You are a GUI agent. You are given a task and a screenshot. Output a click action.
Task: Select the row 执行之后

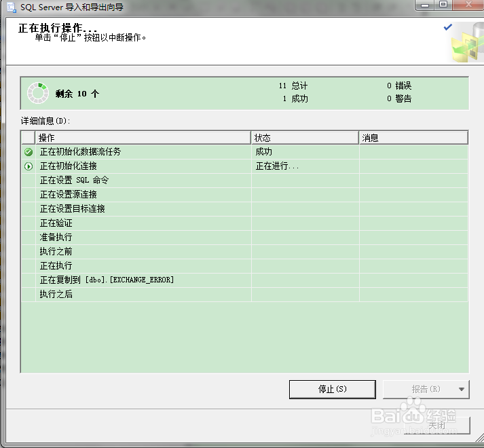point(245,294)
